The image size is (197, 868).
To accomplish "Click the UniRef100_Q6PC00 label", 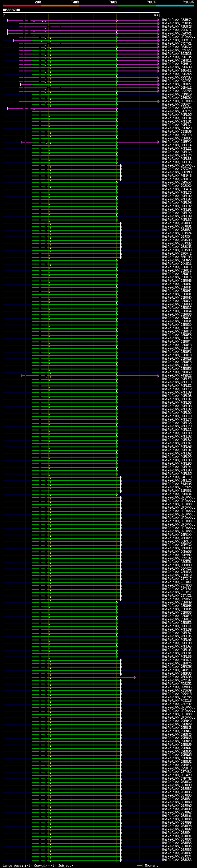I will (177, 535).
